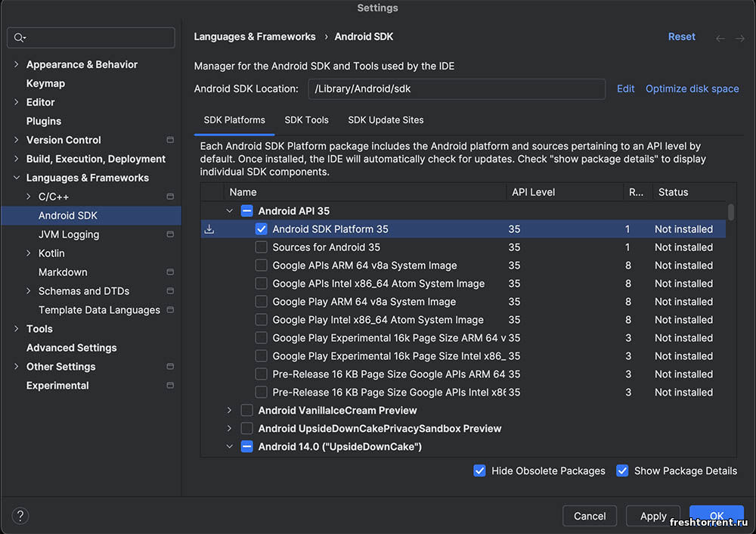Click the Apply button
This screenshot has height=534, width=756.
coord(653,516)
